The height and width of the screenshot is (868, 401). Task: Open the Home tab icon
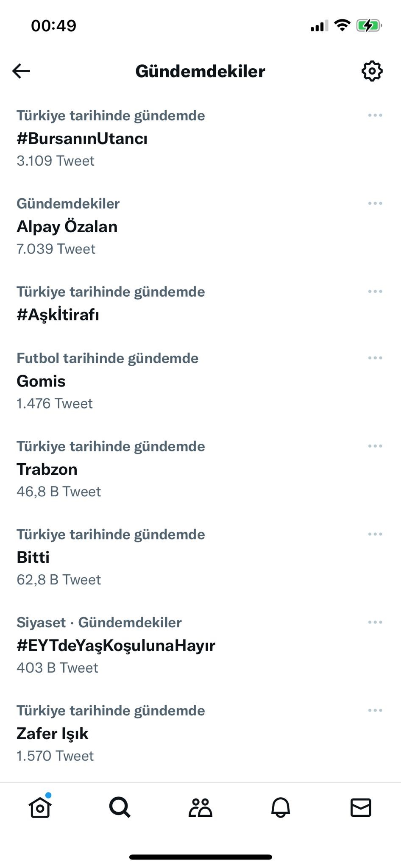click(40, 807)
